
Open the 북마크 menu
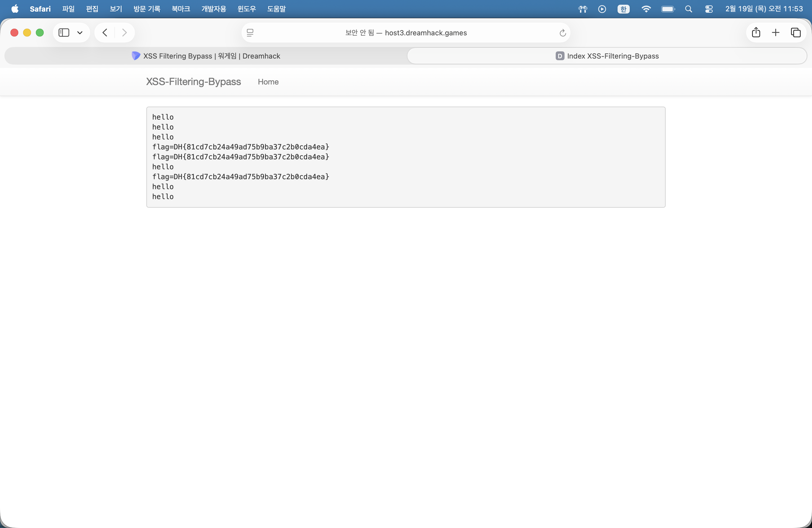[x=181, y=9]
